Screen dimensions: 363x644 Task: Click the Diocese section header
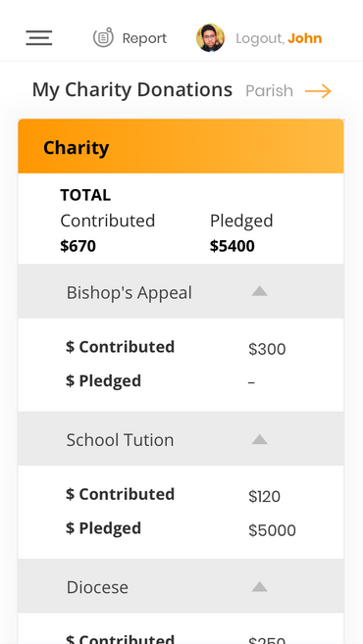point(181,586)
